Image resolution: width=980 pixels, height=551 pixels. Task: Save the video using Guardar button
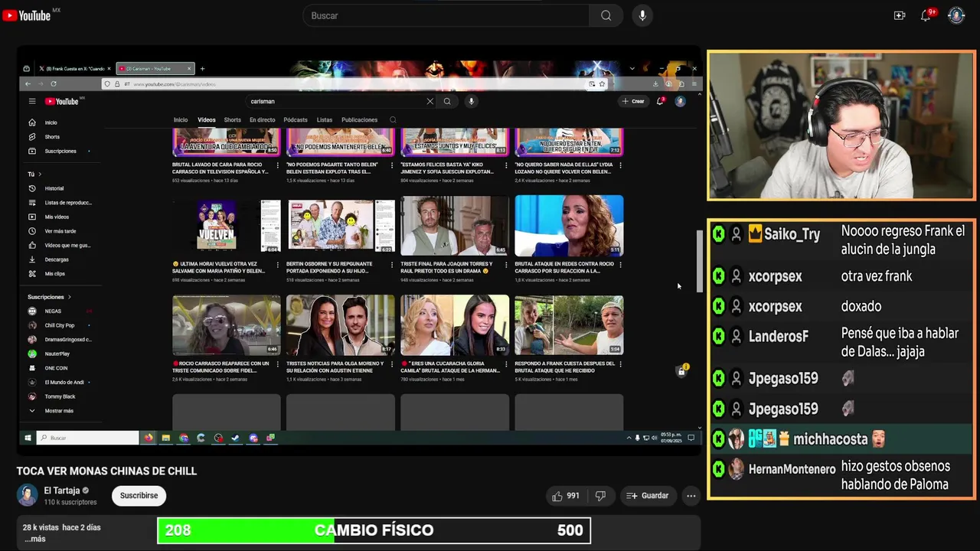(x=648, y=496)
